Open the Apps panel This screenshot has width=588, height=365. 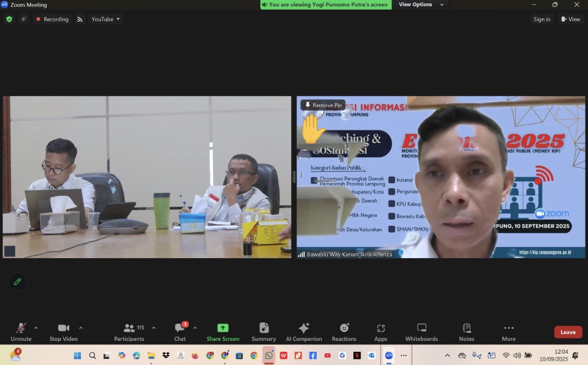pos(381,332)
